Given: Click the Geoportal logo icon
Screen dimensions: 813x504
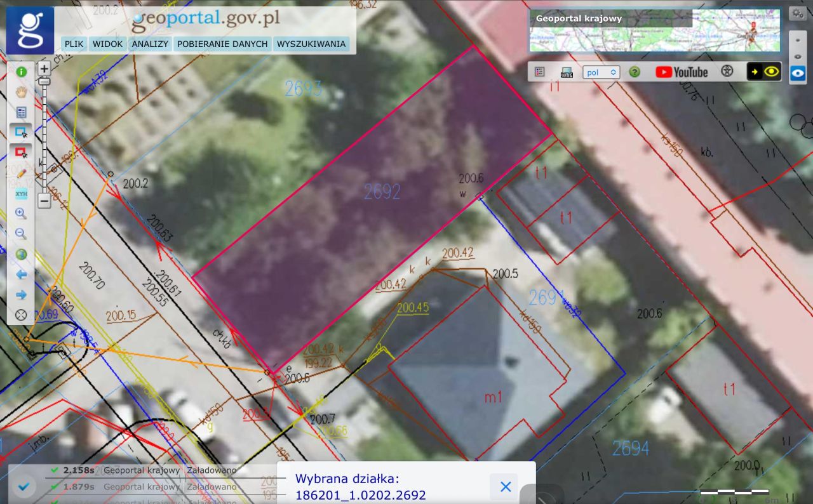Looking at the screenshot, I should click(x=30, y=30).
